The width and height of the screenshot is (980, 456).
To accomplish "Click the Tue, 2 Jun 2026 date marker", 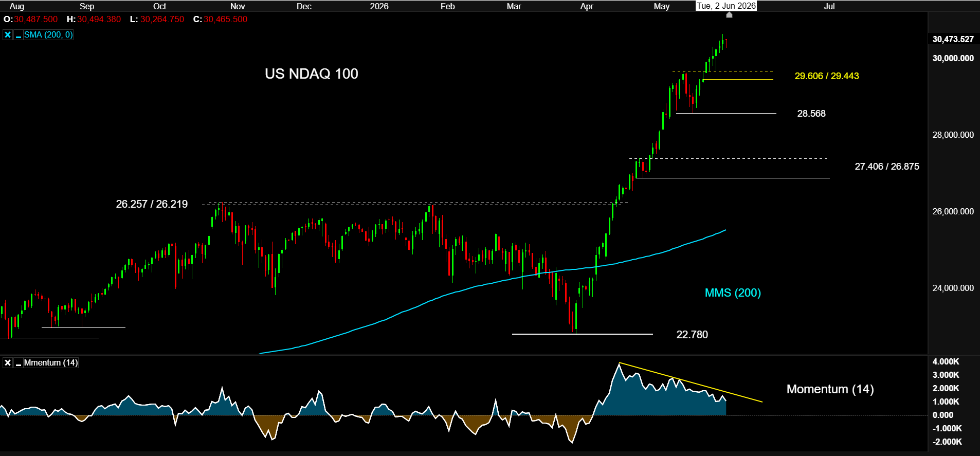I will point(726,6).
